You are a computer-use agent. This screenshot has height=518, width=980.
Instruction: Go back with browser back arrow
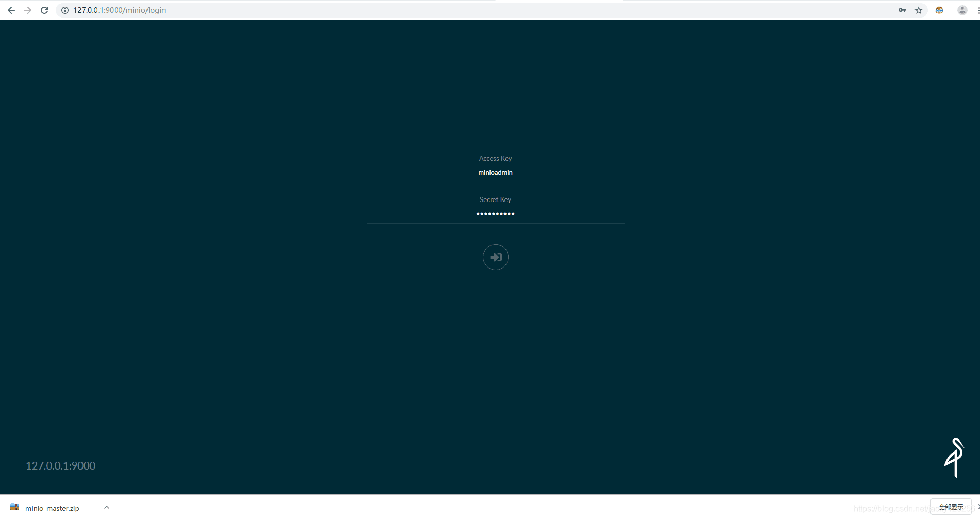(x=11, y=10)
